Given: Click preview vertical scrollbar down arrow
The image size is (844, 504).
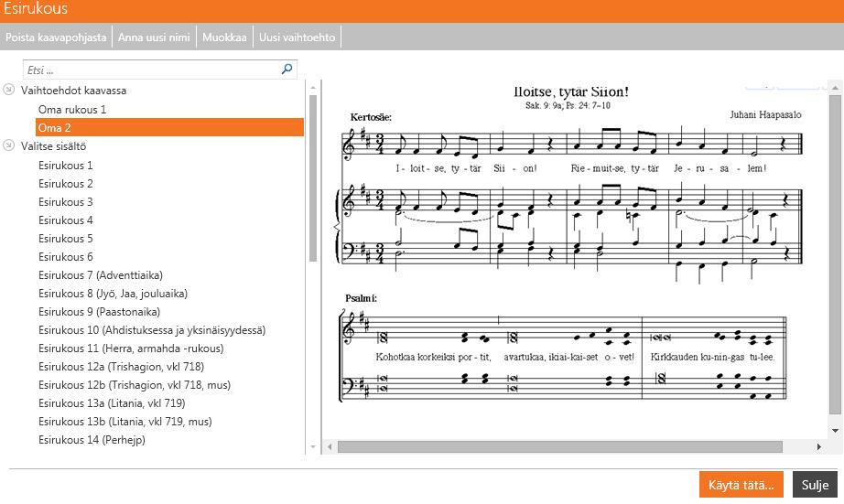Looking at the screenshot, I should tap(835, 430).
